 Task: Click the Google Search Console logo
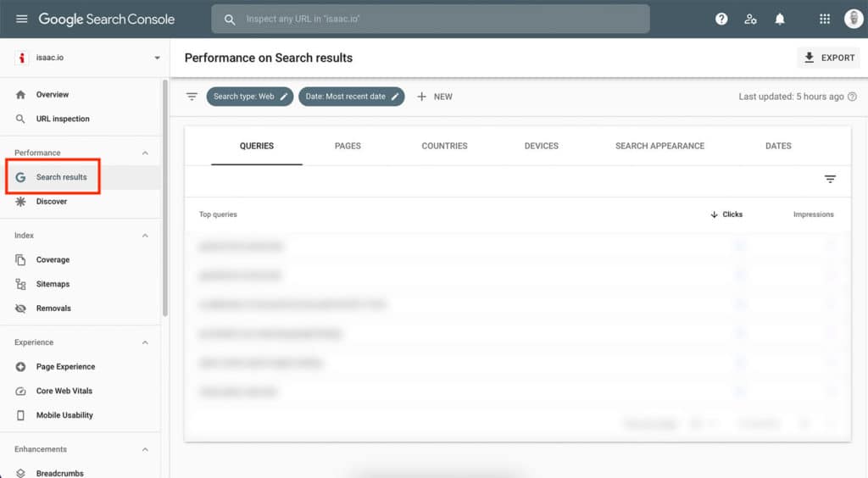click(x=106, y=19)
